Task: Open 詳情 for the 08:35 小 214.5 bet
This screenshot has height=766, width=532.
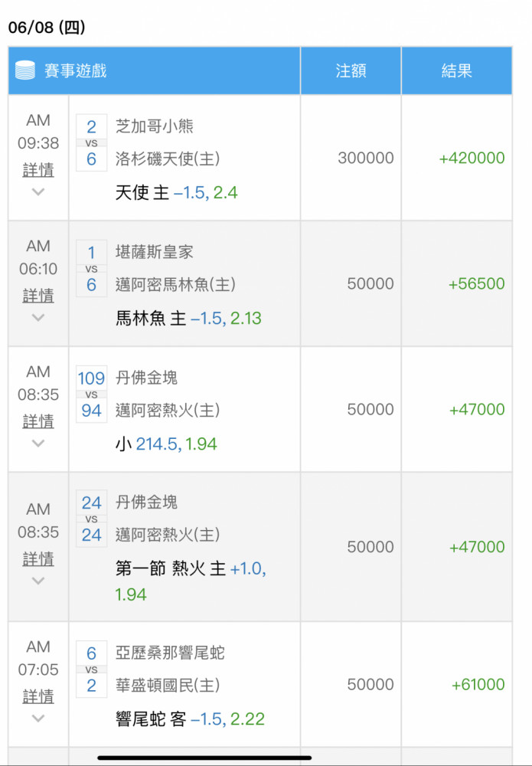Action: (38, 421)
